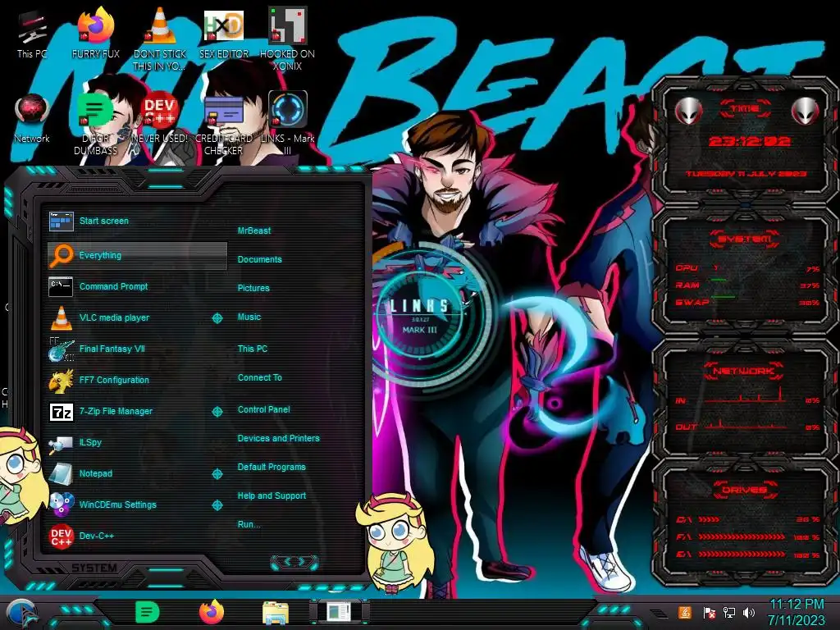Click the F:\ drive bar in DRIVES widget
The width and height of the screenshot is (840, 630).
click(x=746, y=536)
